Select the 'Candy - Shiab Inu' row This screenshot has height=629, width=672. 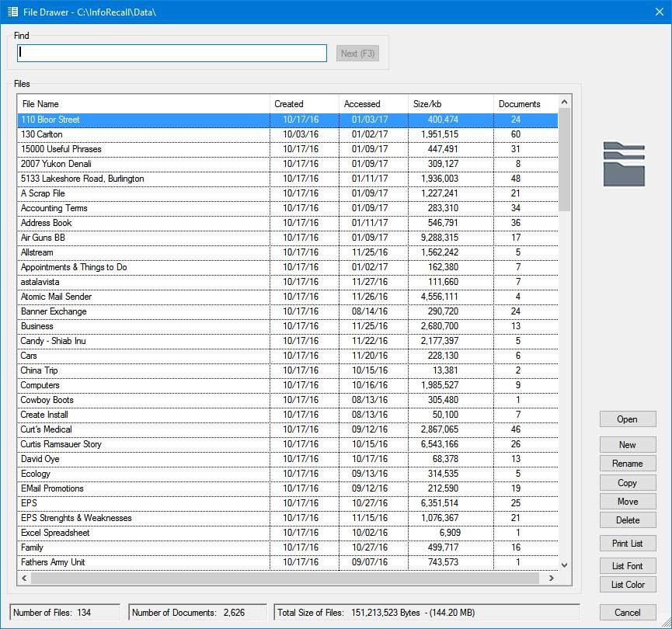coord(287,341)
